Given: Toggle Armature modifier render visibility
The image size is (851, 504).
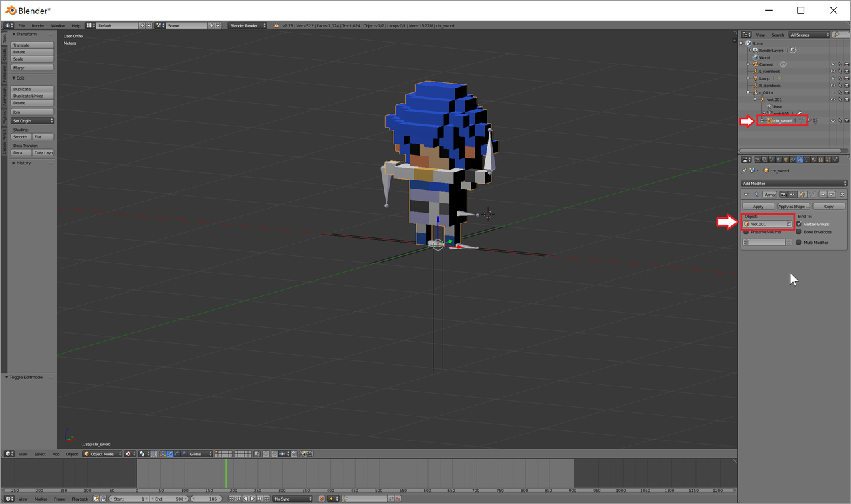Looking at the screenshot, I should click(x=785, y=195).
